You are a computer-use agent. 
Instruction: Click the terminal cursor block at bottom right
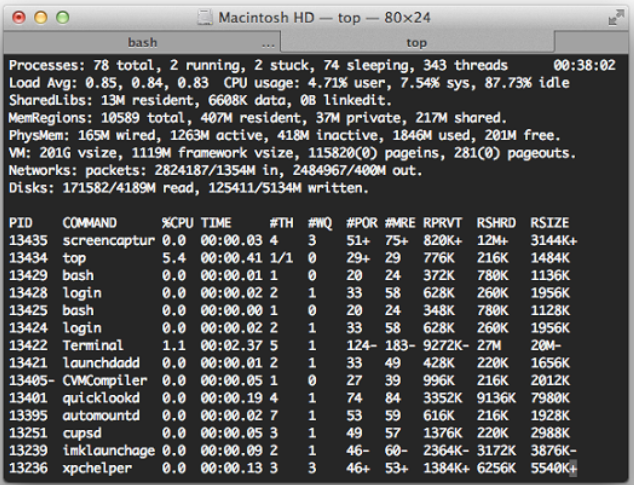[x=575, y=468]
